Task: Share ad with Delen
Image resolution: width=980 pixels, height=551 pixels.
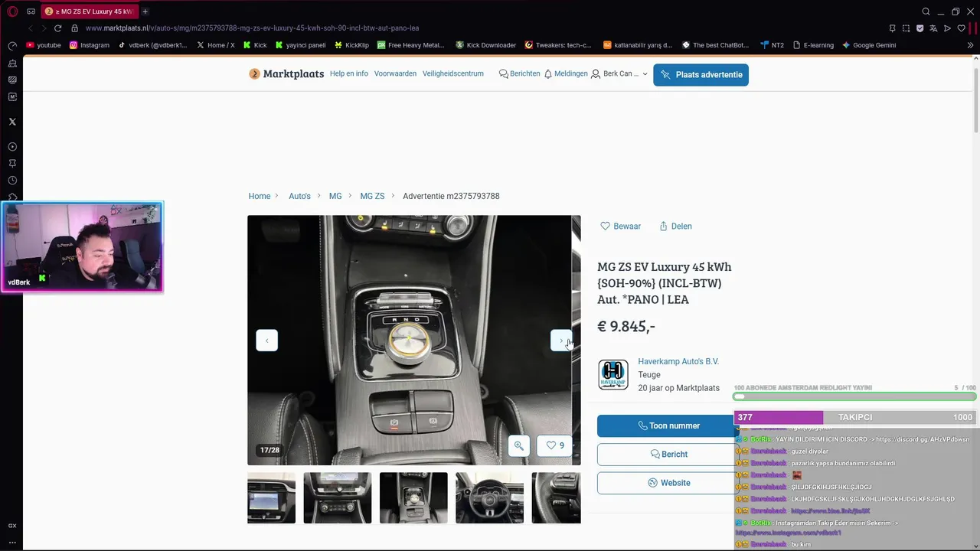Action: [x=675, y=227]
